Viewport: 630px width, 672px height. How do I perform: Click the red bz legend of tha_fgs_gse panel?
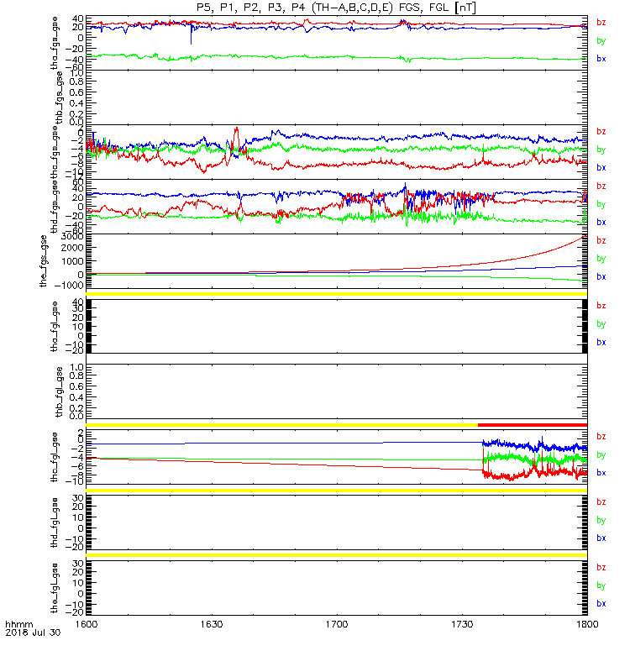601,23
